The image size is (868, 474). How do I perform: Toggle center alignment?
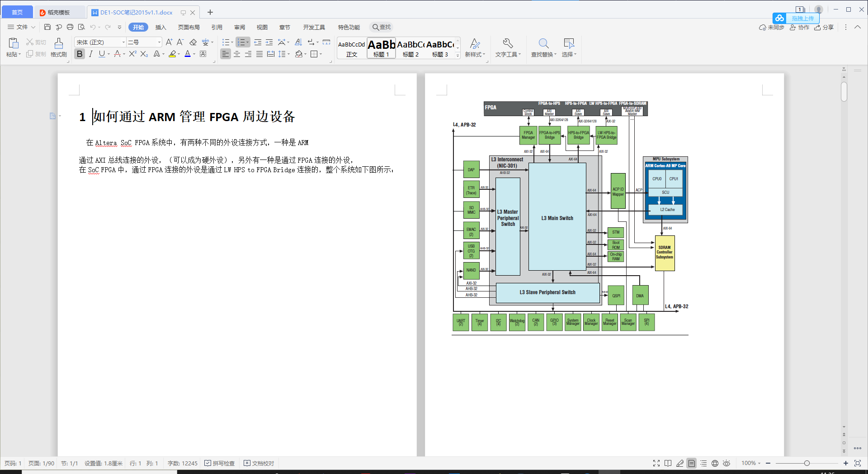click(x=237, y=54)
